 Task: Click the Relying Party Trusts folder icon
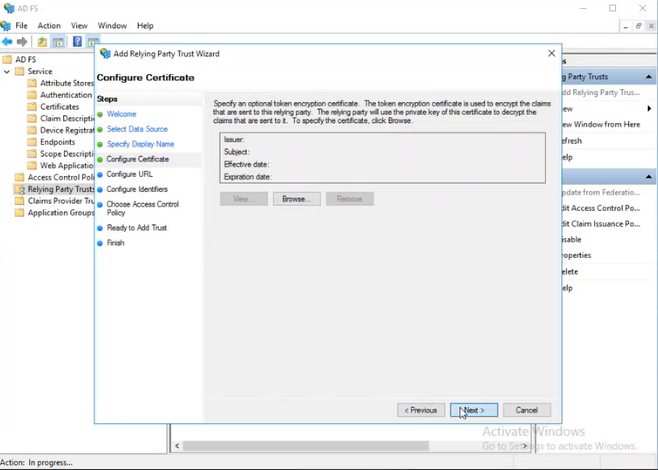pos(20,189)
